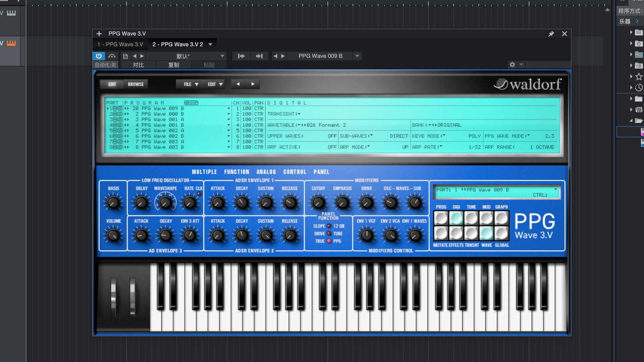Click the VOLUME knob
The height and width of the screenshot is (362, 644).
pyautogui.click(x=113, y=235)
